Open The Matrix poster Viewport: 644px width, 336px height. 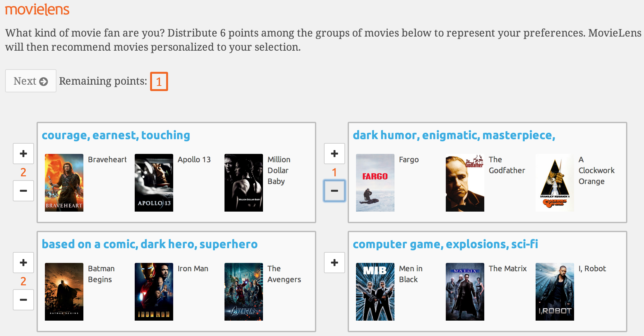click(465, 292)
